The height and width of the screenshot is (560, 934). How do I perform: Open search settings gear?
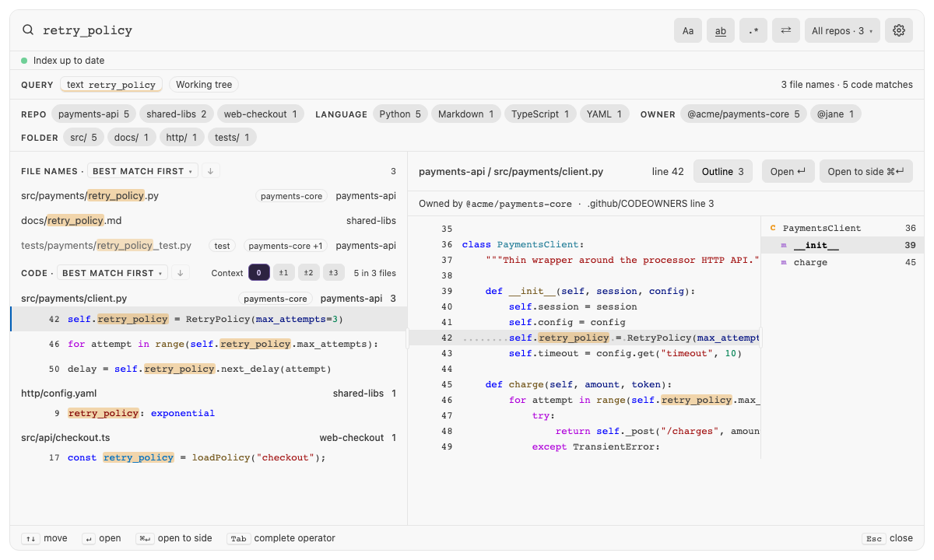899,30
